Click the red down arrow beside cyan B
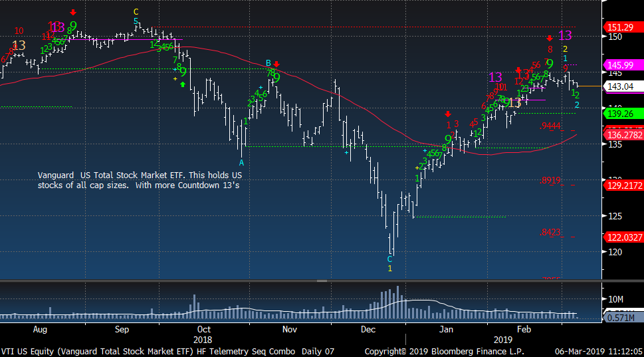 276,64
